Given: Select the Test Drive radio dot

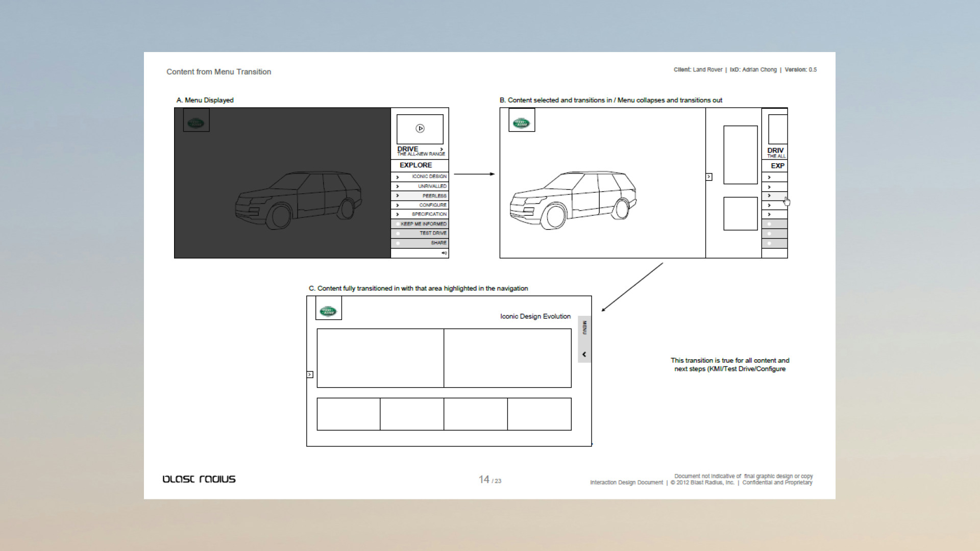Looking at the screenshot, I should pyautogui.click(x=398, y=233).
